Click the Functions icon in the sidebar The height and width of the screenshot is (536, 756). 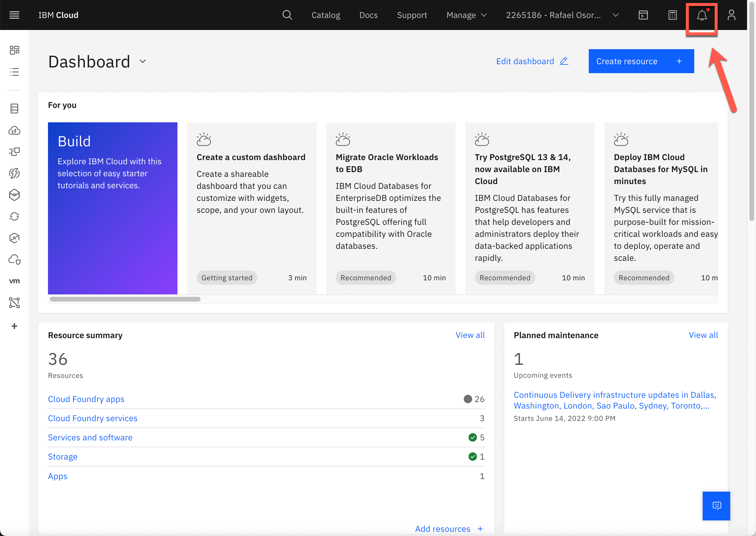14,173
